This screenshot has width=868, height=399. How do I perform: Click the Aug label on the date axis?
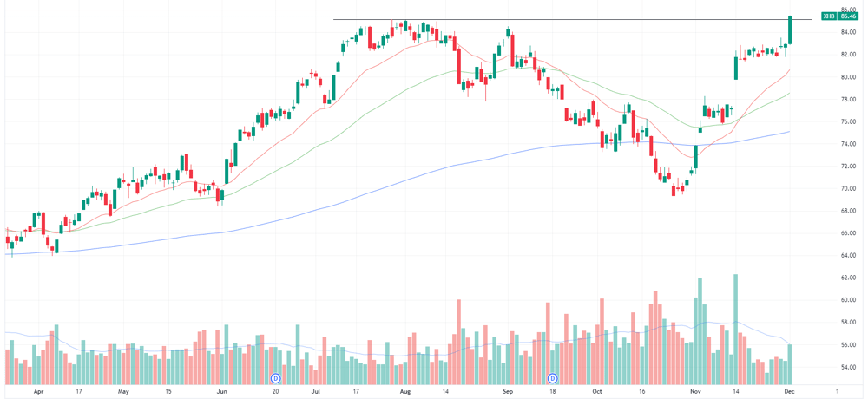[405, 390]
